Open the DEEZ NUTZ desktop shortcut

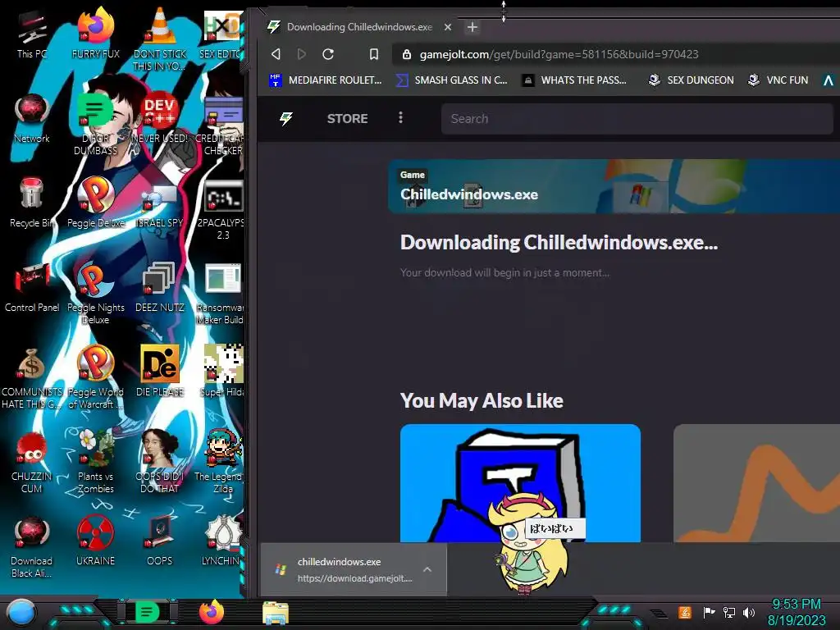point(160,287)
